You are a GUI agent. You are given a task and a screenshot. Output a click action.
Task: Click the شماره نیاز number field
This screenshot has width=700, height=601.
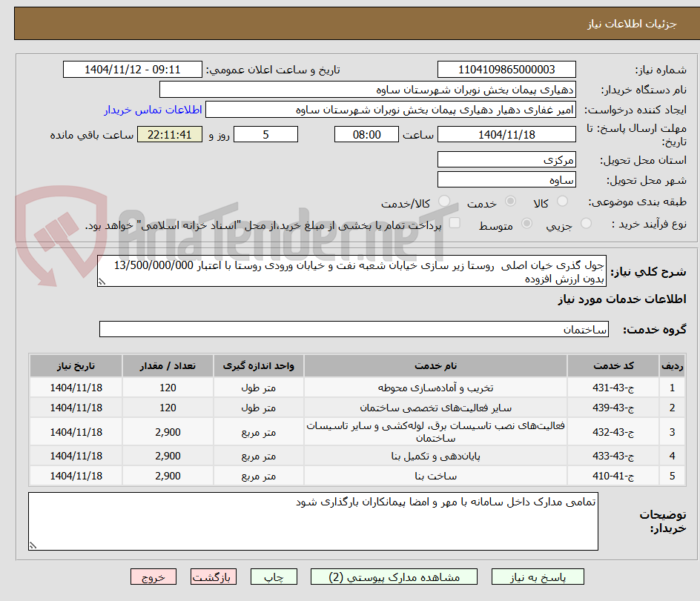click(x=506, y=70)
